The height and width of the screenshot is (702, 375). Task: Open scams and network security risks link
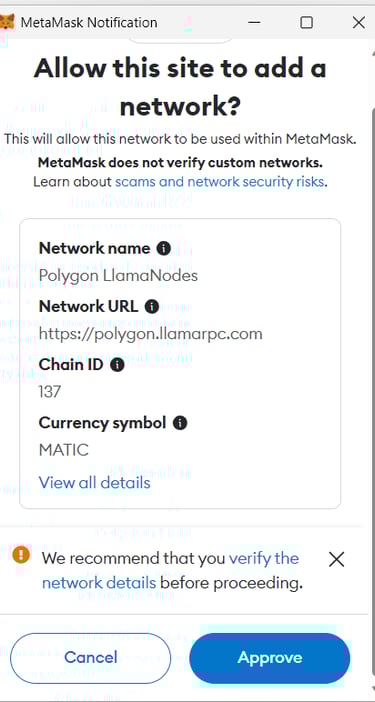tap(219, 182)
